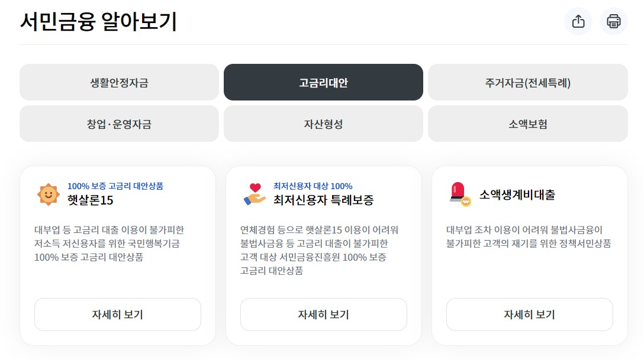Click the share/export icon at top right

[578, 21]
